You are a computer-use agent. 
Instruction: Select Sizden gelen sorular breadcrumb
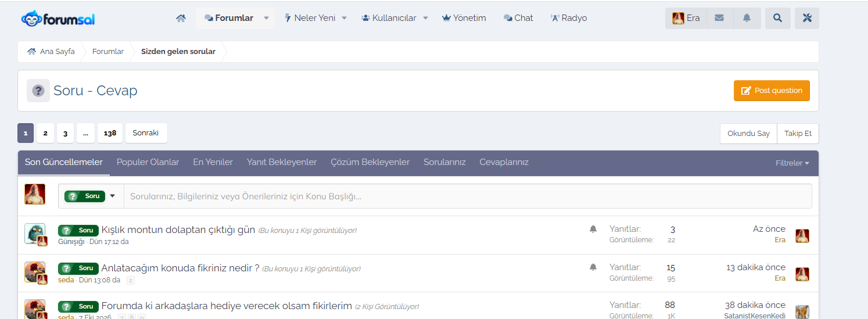click(178, 52)
